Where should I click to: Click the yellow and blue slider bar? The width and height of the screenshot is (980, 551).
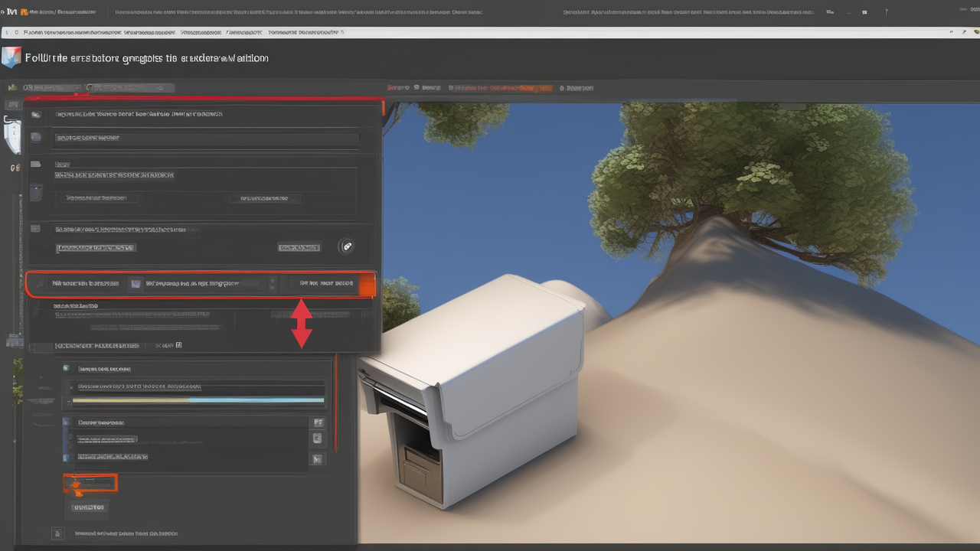[x=198, y=399]
